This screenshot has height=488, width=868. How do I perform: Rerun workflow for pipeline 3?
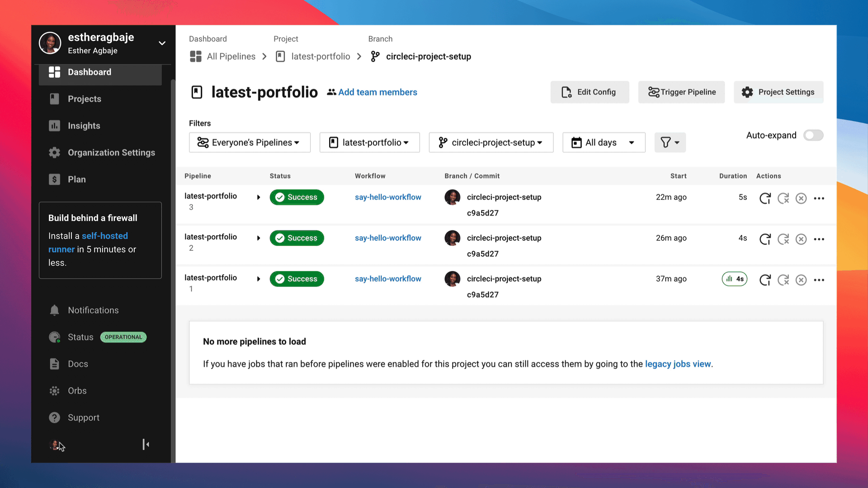tap(765, 198)
